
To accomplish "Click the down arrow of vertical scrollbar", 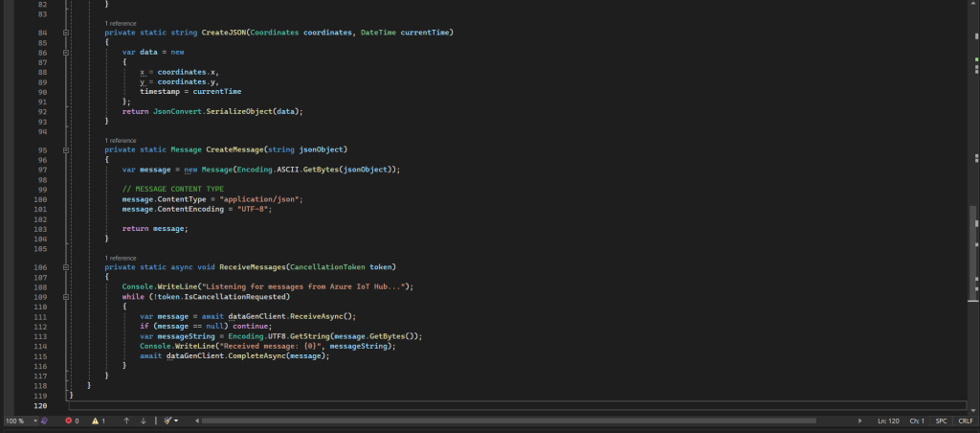I will 973,409.
